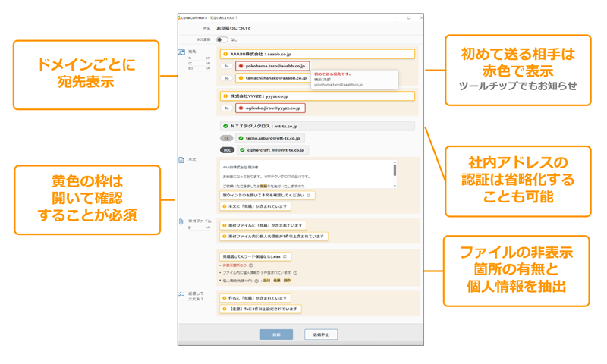The height and width of the screenshot is (364, 607).
Task: Confirm tamachi.hanako@aaabb.co.jp recipient
Action: pos(272,78)
